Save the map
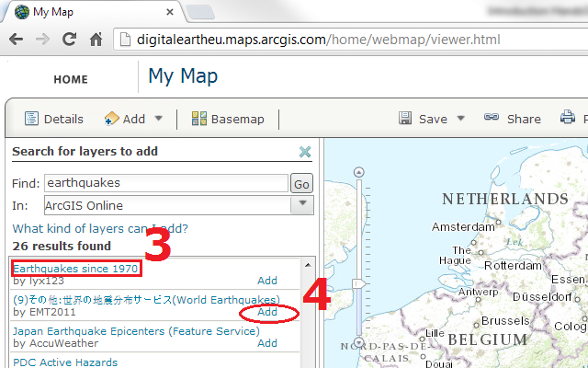Image resolution: width=588 pixels, height=368 pixels. click(423, 119)
